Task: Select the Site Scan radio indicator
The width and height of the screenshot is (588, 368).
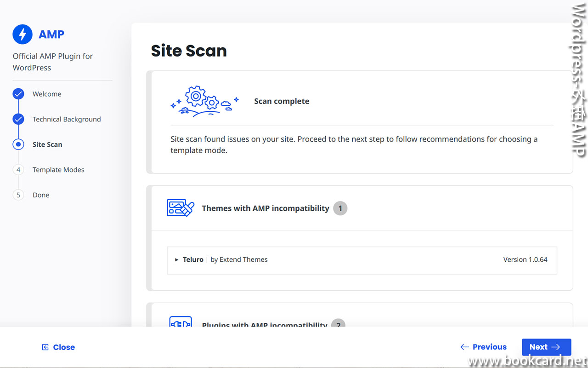Action: [18, 144]
